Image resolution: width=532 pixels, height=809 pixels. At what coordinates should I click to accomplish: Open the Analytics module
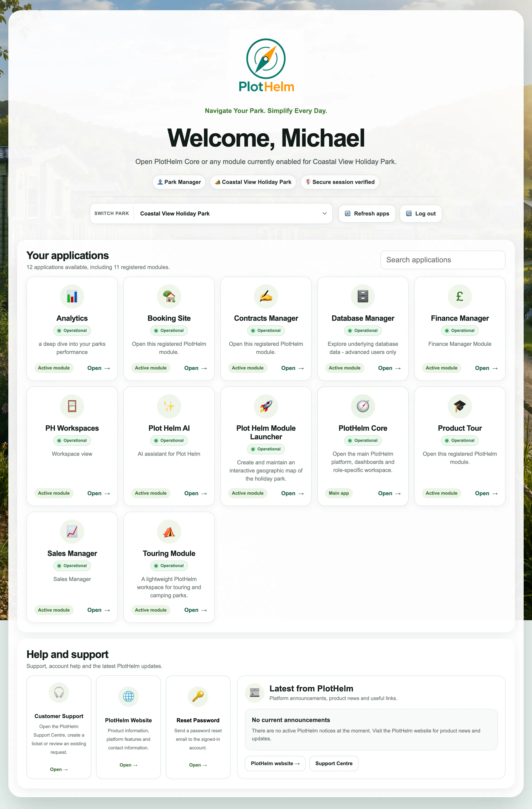coord(99,368)
